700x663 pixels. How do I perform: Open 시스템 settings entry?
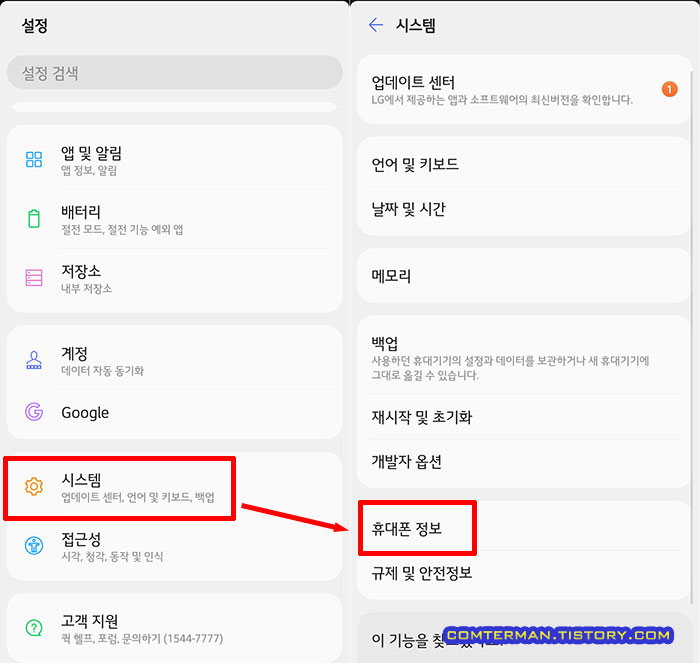click(175, 487)
